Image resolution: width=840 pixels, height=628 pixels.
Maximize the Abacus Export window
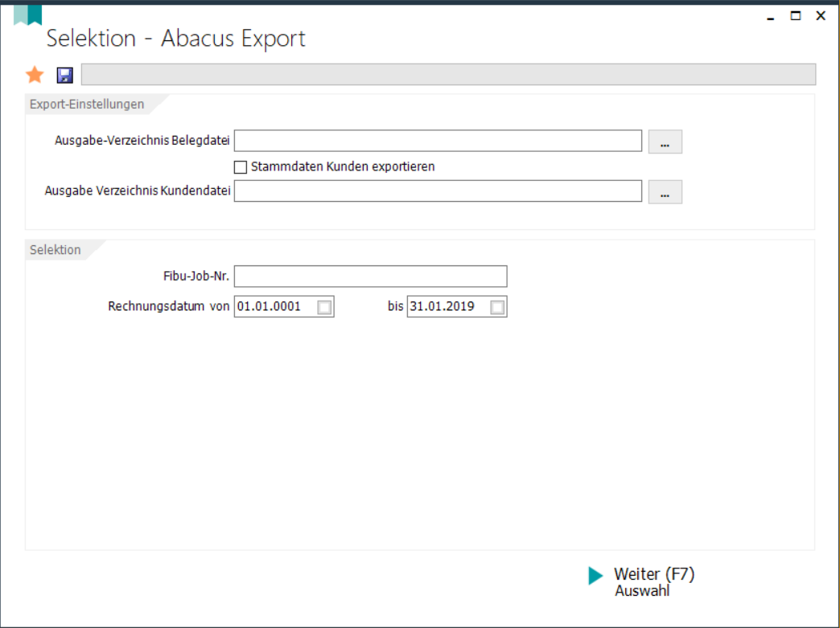pyautogui.click(x=796, y=16)
